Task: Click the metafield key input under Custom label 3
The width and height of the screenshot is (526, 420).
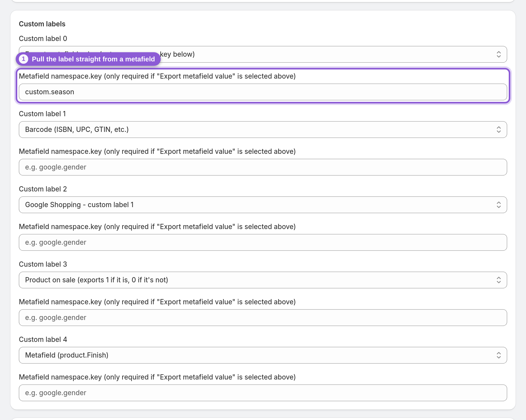Action: 263,318
